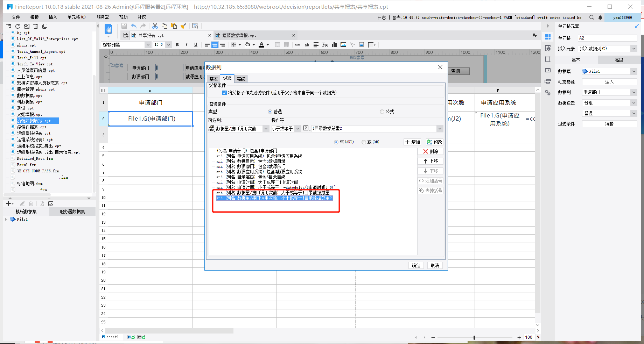Switch to the 高级 tab in dialog
The height and width of the screenshot is (344, 644).
[x=241, y=79]
